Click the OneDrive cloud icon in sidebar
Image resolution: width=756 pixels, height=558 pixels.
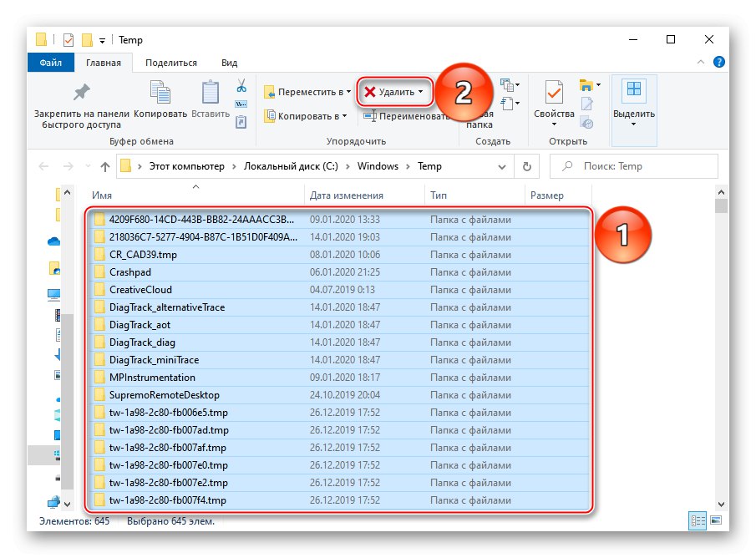tap(54, 241)
